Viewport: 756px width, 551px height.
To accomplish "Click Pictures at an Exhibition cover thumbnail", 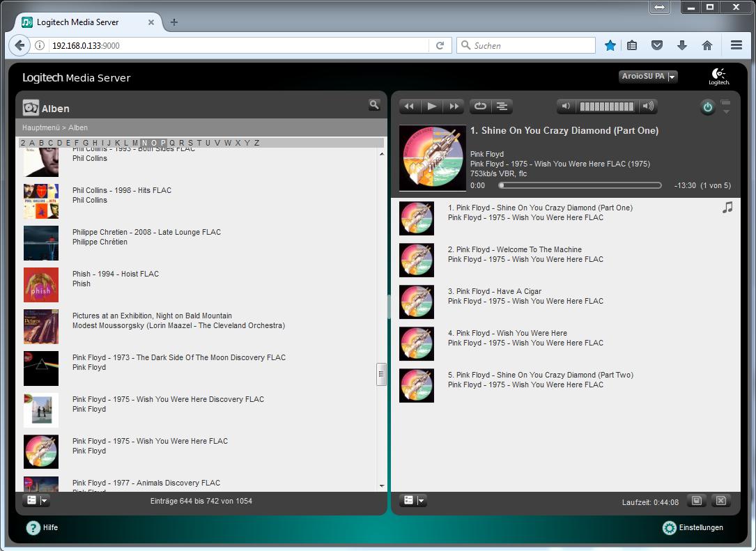I will coord(41,327).
